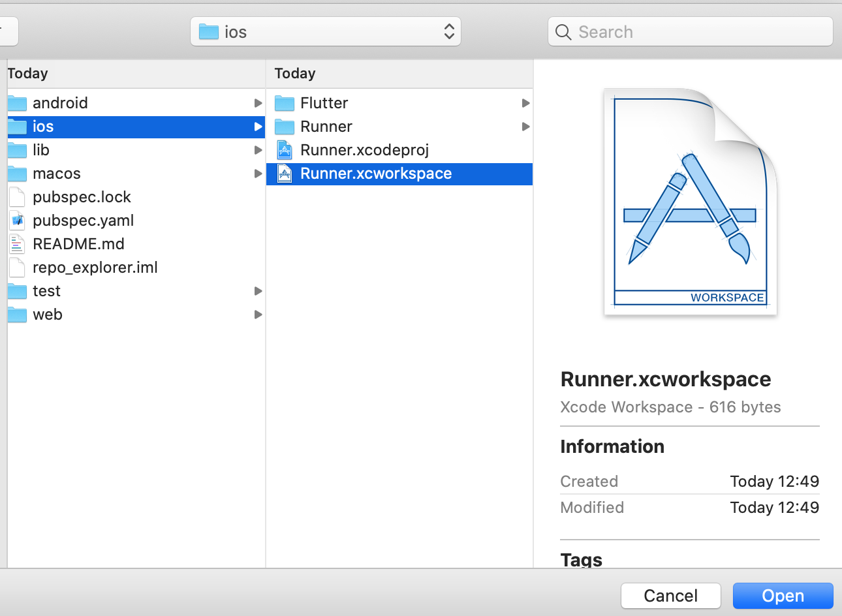Click the Runner.xcworkspace title in preview pane
The image size is (842, 616).
(x=666, y=379)
